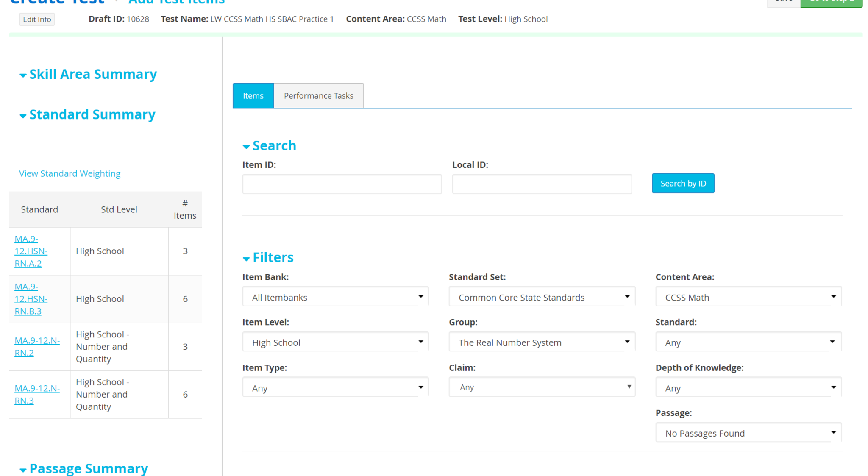This screenshot has width=868, height=476.
Task: Open standard MA.9-12.HSN-RN.A.2 link
Action: (x=31, y=251)
